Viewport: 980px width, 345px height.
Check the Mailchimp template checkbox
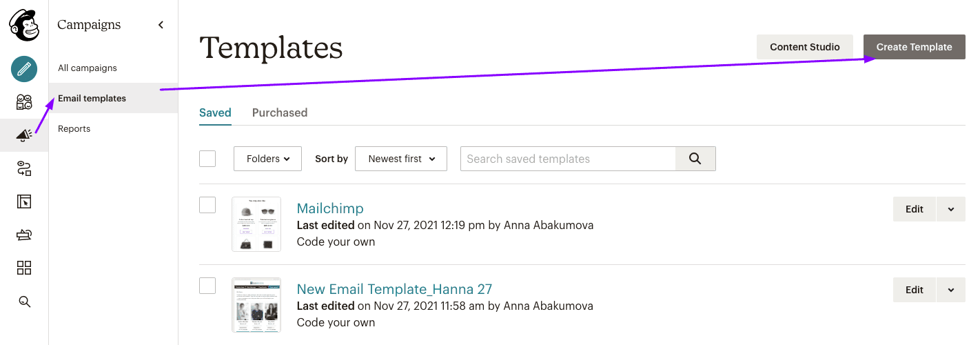[207, 205]
